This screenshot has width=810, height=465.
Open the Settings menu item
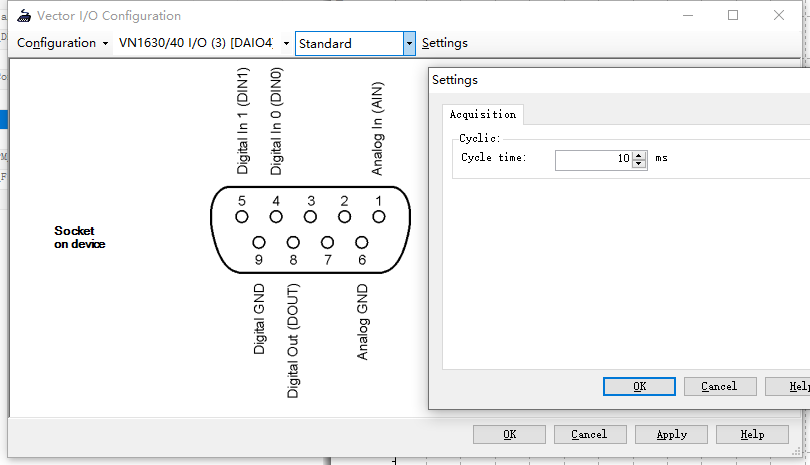pos(444,43)
